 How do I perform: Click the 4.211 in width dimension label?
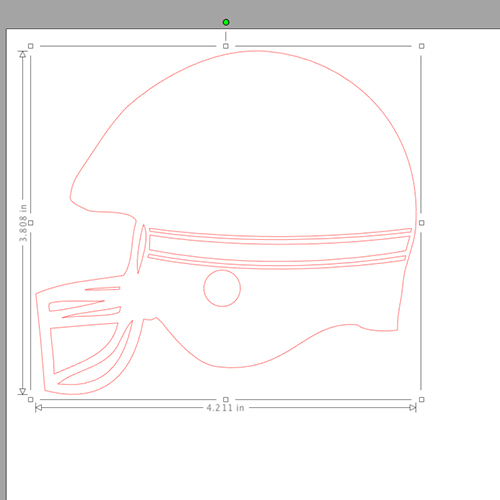225,408
